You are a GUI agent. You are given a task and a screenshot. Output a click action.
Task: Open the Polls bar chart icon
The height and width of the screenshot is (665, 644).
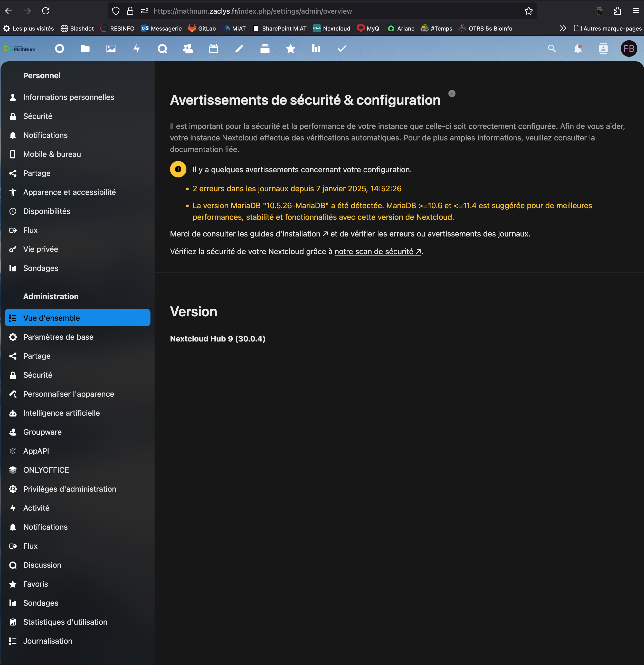point(316,49)
